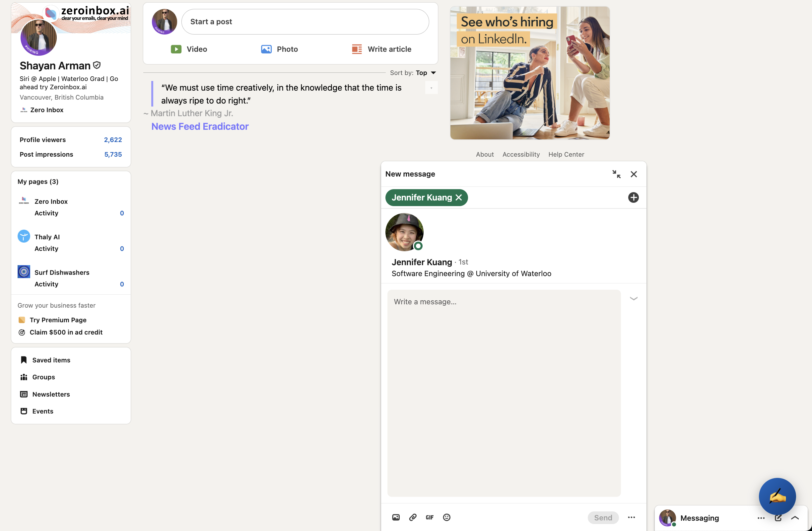This screenshot has width=812, height=531.
Task: Click the paperclip attach file icon
Action: [x=413, y=517]
